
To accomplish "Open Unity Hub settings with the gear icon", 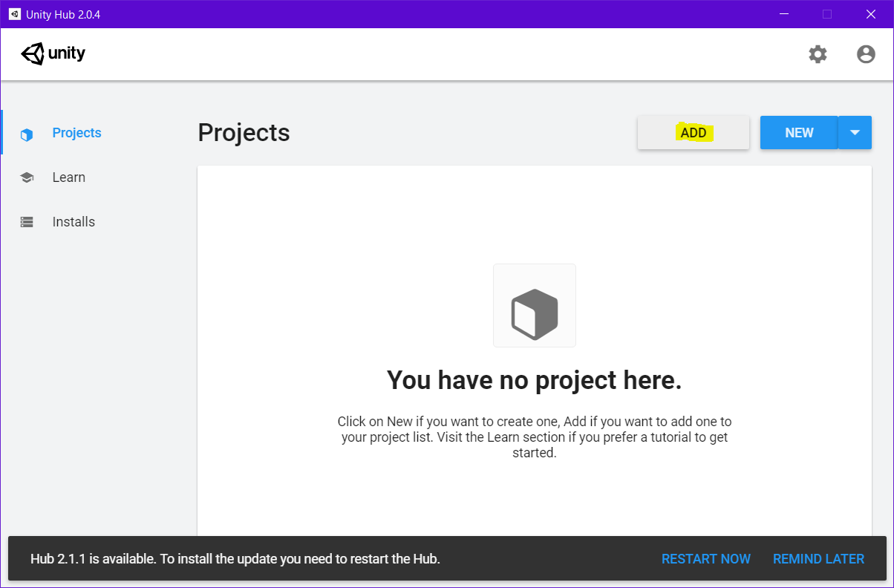I will (x=818, y=53).
